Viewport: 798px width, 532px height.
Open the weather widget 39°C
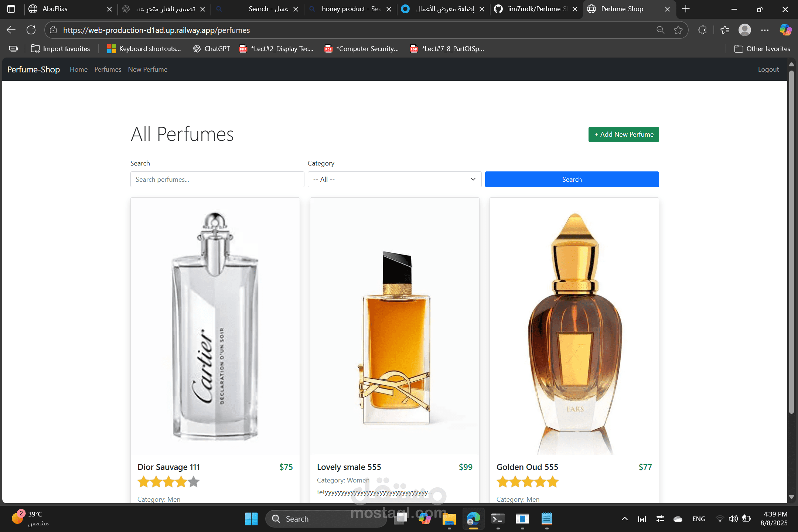click(x=30, y=519)
